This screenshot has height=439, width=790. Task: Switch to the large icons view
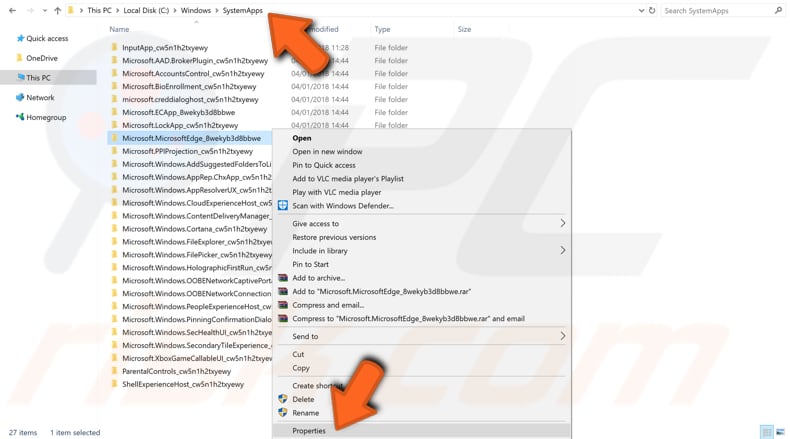tap(780, 432)
